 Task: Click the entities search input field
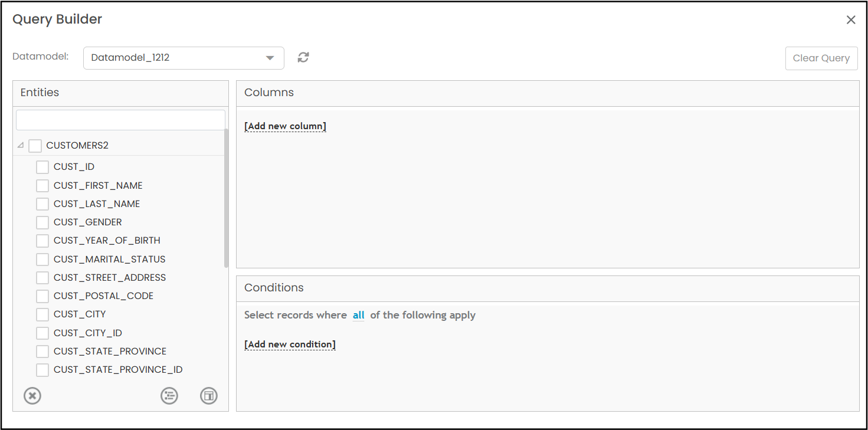(120, 120)
